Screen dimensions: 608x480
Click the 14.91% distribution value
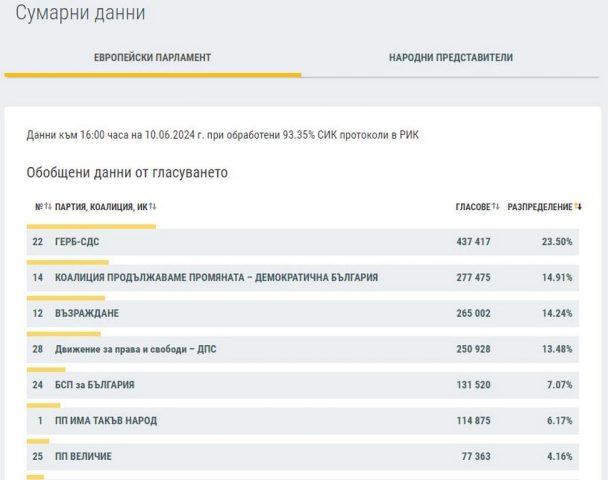pos(556,277)
